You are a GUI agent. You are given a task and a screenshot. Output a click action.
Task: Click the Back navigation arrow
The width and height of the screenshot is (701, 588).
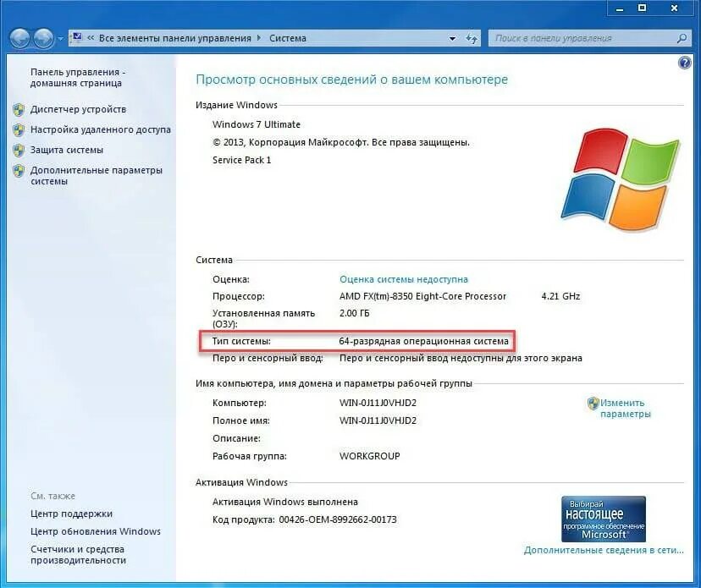[19, 38]
